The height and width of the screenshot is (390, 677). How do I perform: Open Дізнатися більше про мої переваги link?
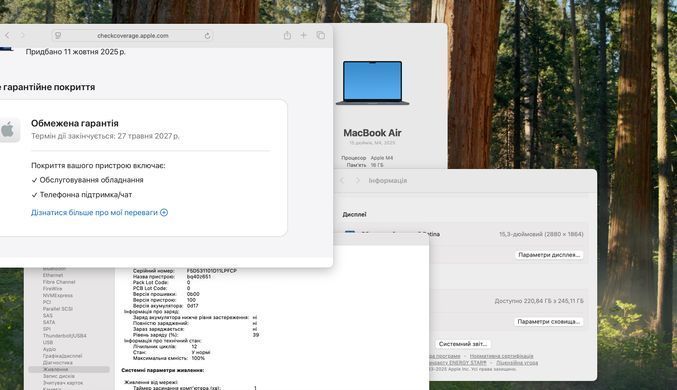[x=94, y=212]
